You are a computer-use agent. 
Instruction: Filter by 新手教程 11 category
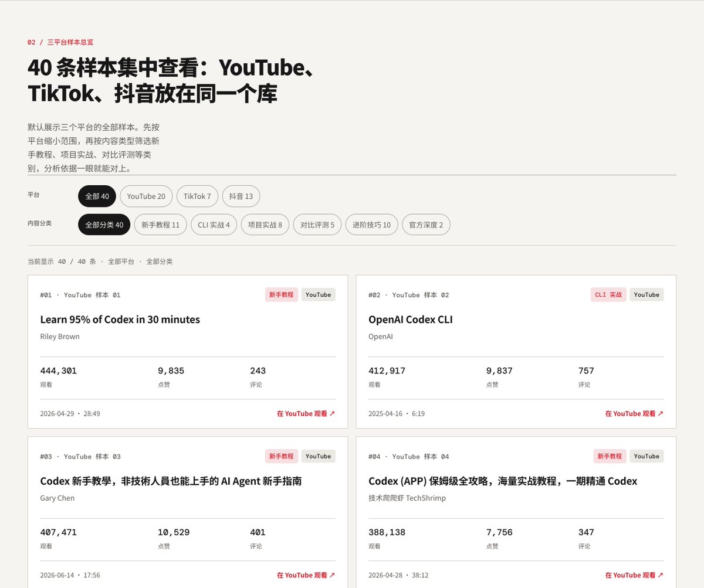pyautogui.click(x=161, y=225)
